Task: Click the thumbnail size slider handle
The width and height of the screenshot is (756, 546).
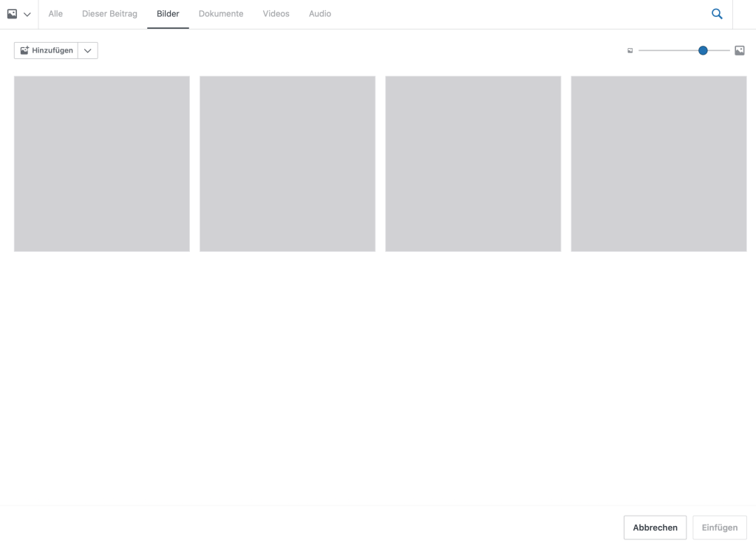Action: click(703, 50)
